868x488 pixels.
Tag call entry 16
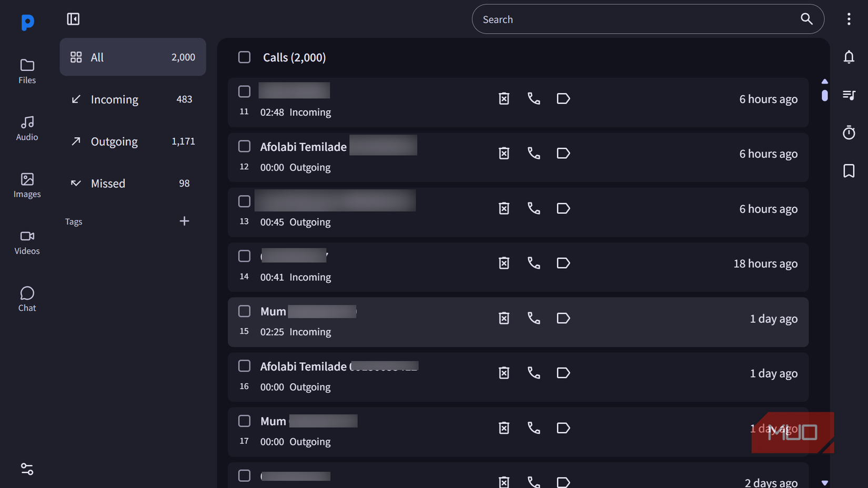click(x=563, y=373)
